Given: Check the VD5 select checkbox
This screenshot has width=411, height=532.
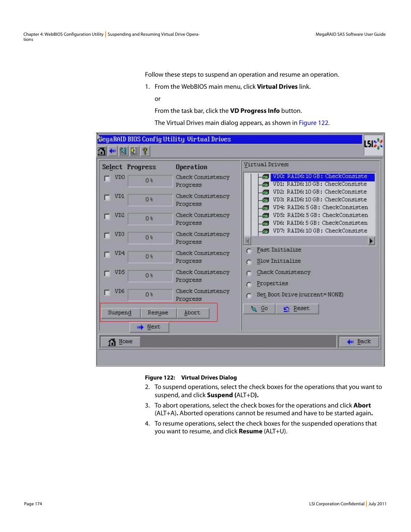Looking at the screenshot, I should 107,274.
